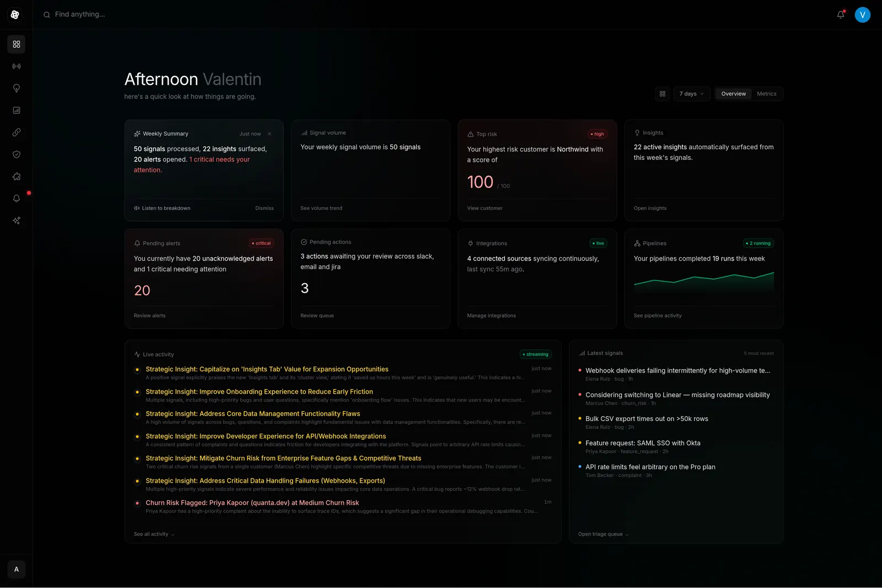882x588 pixels.
Task: Open Manage integrations link
Action: [x=491, y=315]
